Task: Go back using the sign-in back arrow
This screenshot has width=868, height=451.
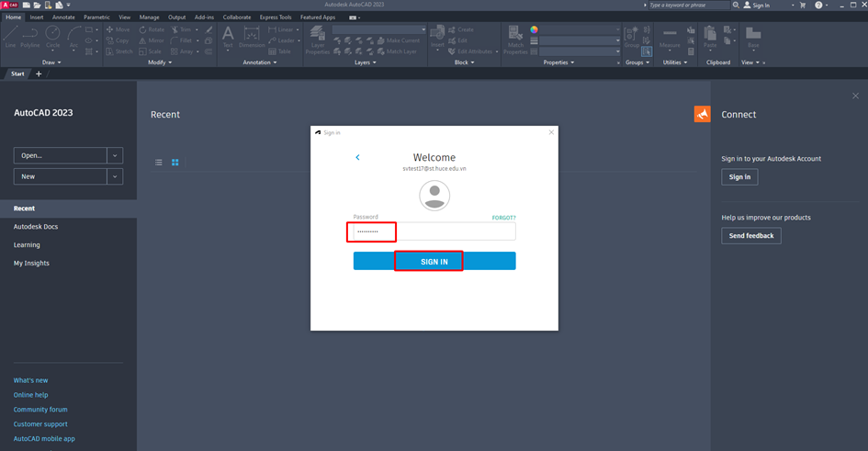Action: [357, 158]
